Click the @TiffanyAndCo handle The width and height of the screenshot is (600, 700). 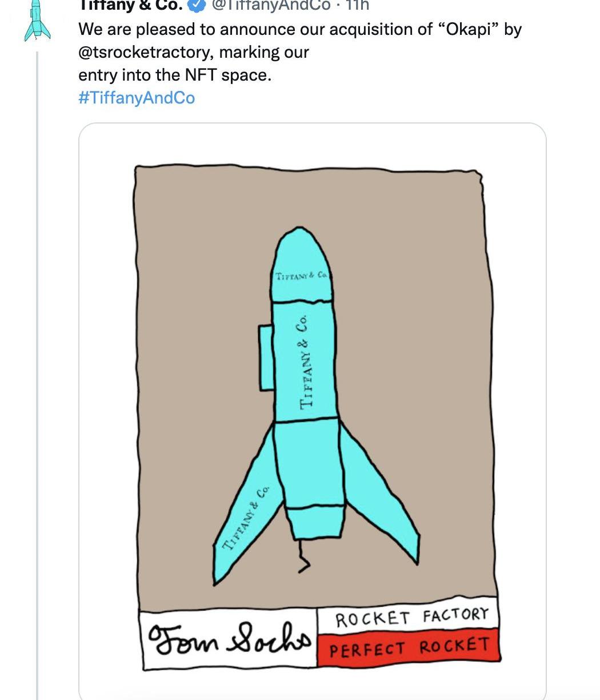point(271,5)
